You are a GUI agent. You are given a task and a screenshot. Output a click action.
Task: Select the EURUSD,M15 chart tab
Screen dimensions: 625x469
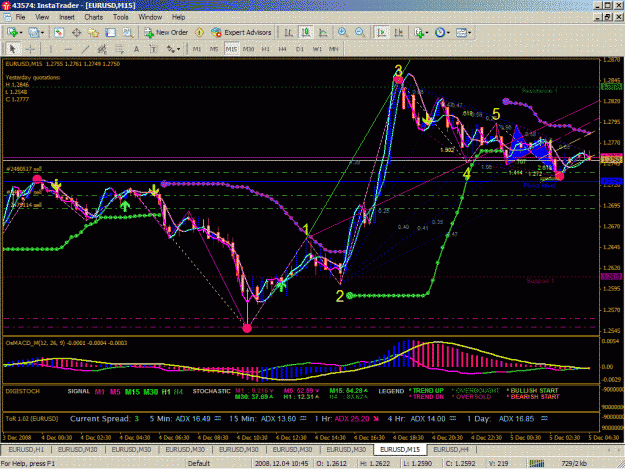pos(400,449)
